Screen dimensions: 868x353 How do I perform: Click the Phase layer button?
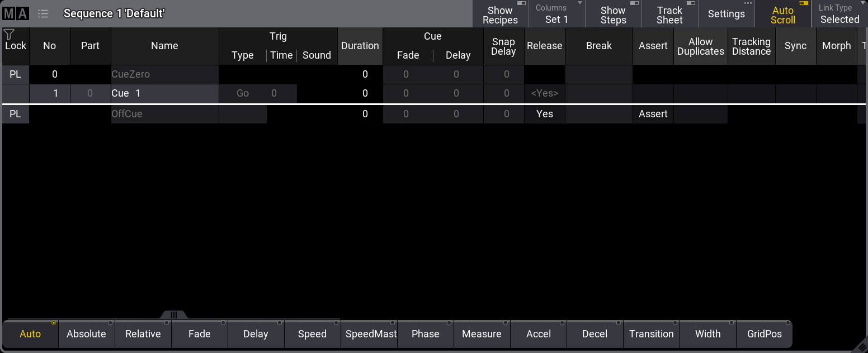pos(425,334)
